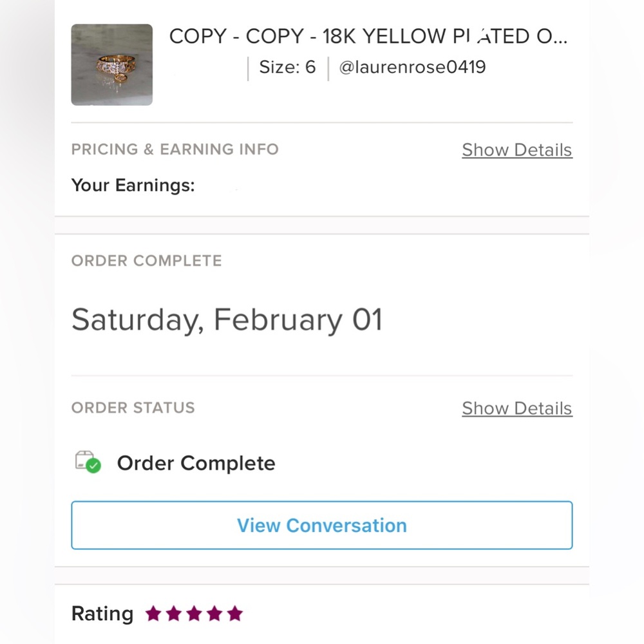This screenshot has height=644, width=644.
Task: Choose the third rating star
Action: 194,614
